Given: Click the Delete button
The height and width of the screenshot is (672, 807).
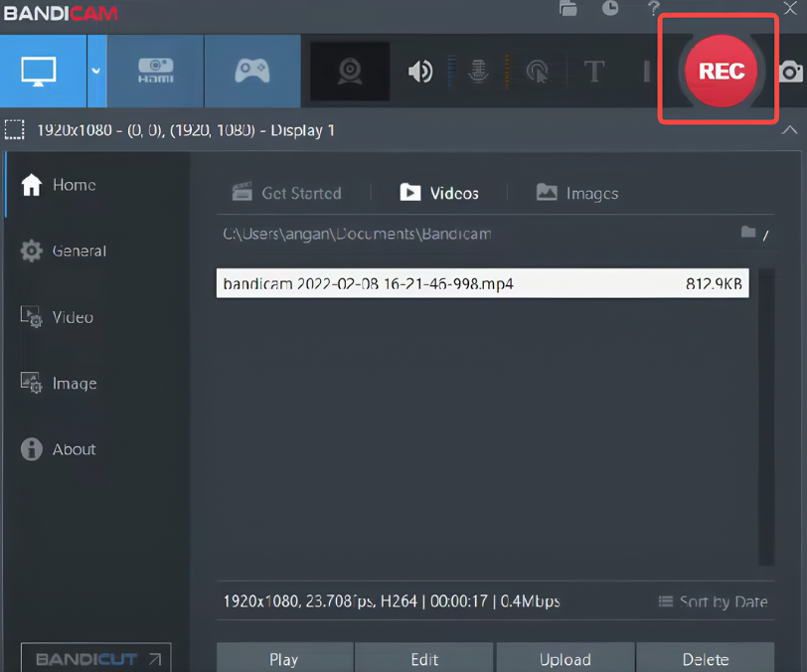Looking at the screenshot, I should pyautogui.click(x=706, y=659).
